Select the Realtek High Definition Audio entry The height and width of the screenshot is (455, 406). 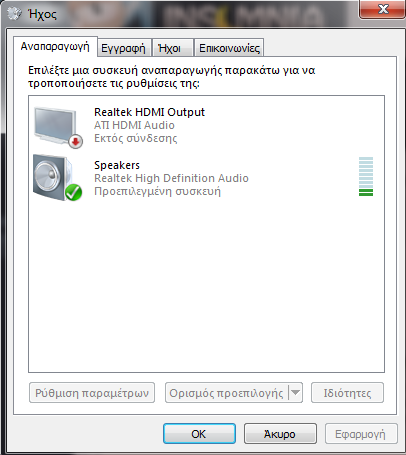171,178
